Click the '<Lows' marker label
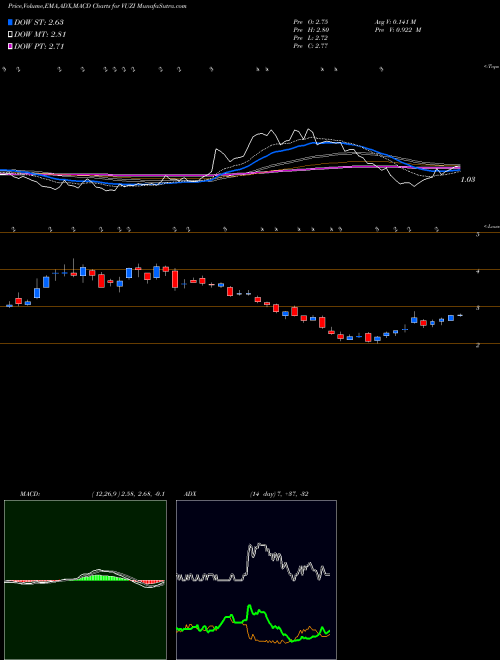 492,226
